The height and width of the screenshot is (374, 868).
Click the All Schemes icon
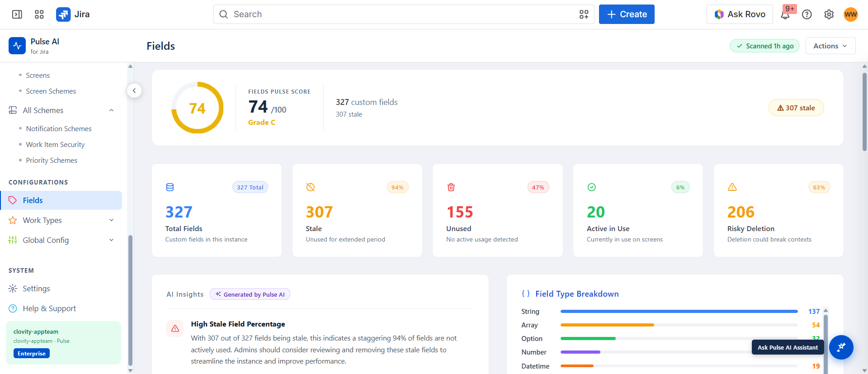13,110
